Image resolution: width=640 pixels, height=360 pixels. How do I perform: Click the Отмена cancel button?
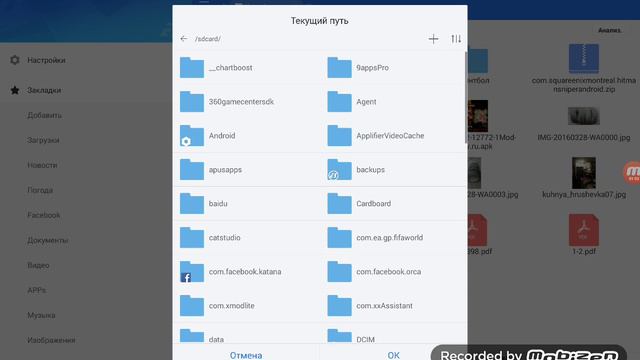(x=246, y=355)
